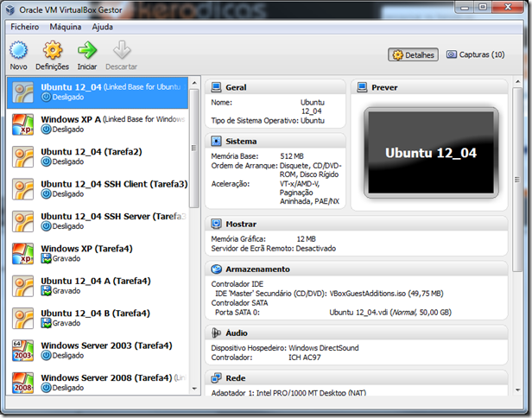Viewport: 532px width, 418px height.
Task: Click the VirtualBox title bar cube icon
Action: 10,9
